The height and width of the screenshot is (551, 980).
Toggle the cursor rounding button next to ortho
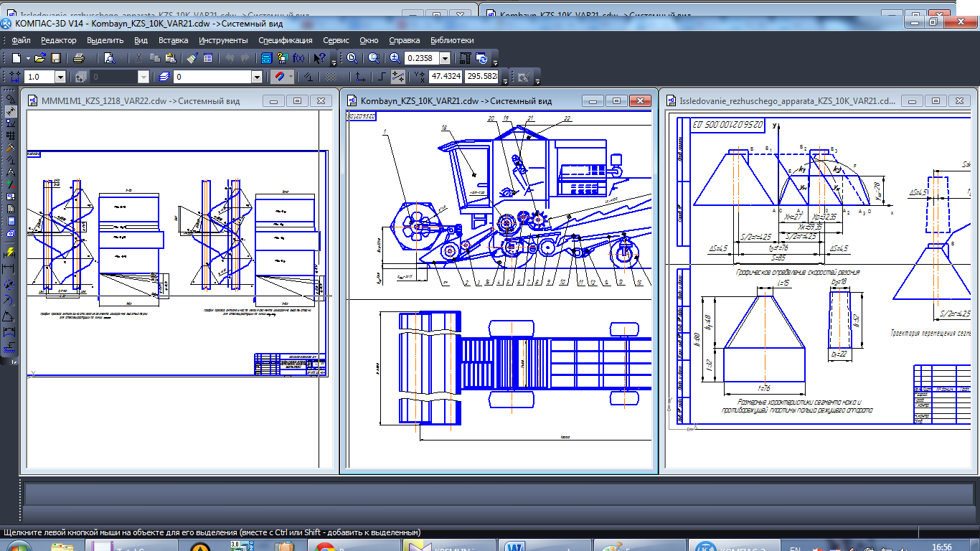[397, 77]
